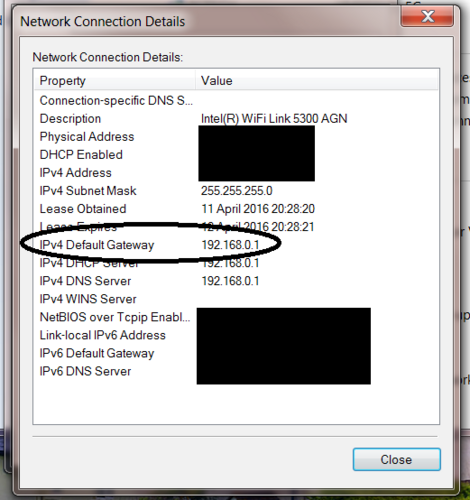Select the IPv4 DNS Server row
This screenshot has height=500, width=470.
point(236,281)
